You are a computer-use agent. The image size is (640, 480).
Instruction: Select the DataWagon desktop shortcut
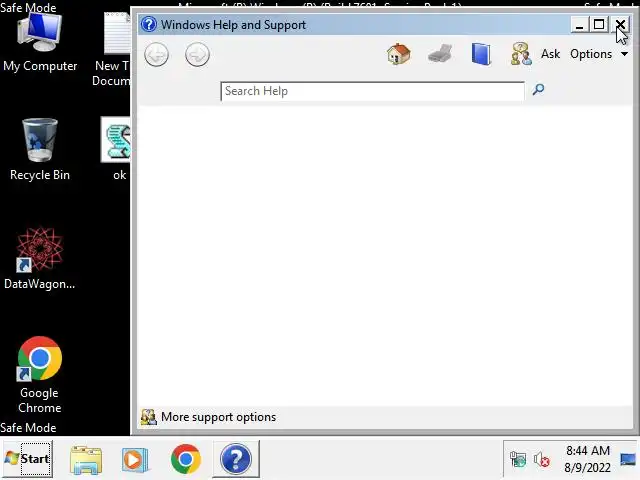(40, 259)
